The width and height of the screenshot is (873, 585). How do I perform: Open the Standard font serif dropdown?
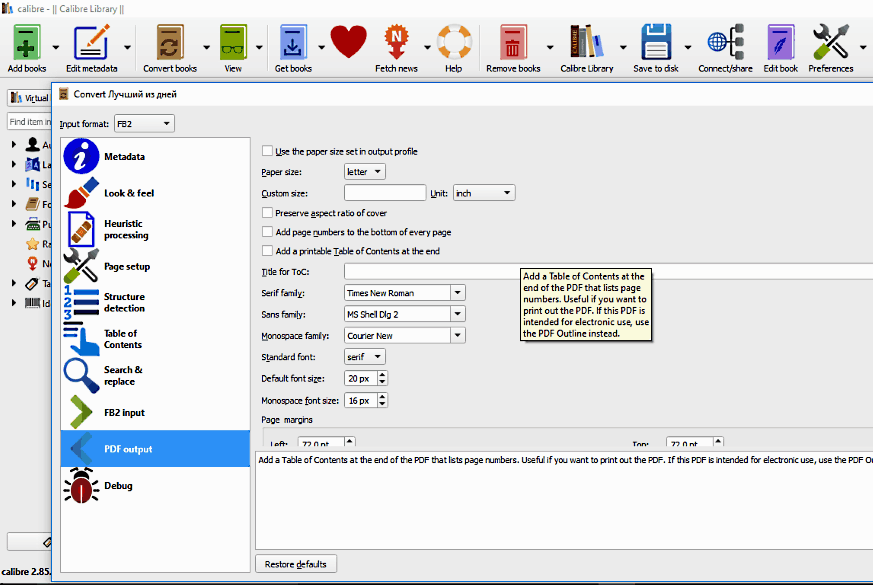click(365, 357)
